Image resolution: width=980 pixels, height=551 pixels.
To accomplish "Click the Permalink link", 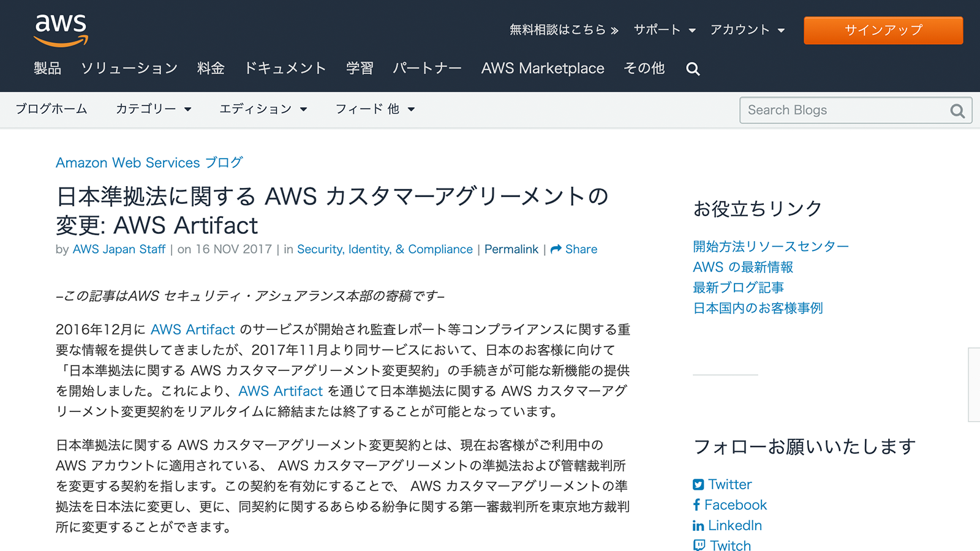I will (511, 249).
